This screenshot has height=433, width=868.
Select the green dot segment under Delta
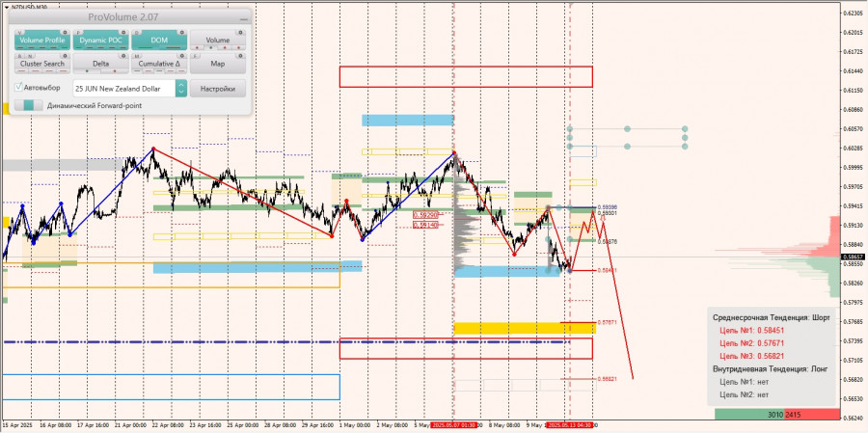[87, 70]
